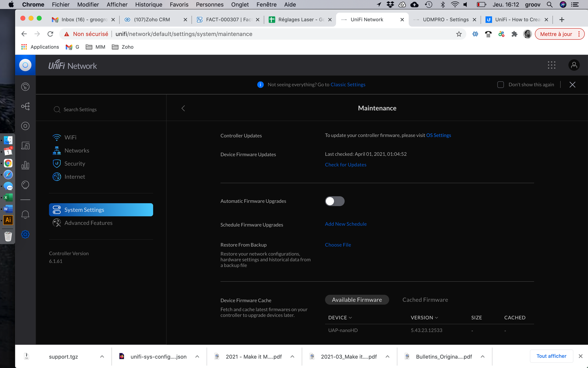
Task: Check the Don't show this again box
Action: [x=500, y=85]
